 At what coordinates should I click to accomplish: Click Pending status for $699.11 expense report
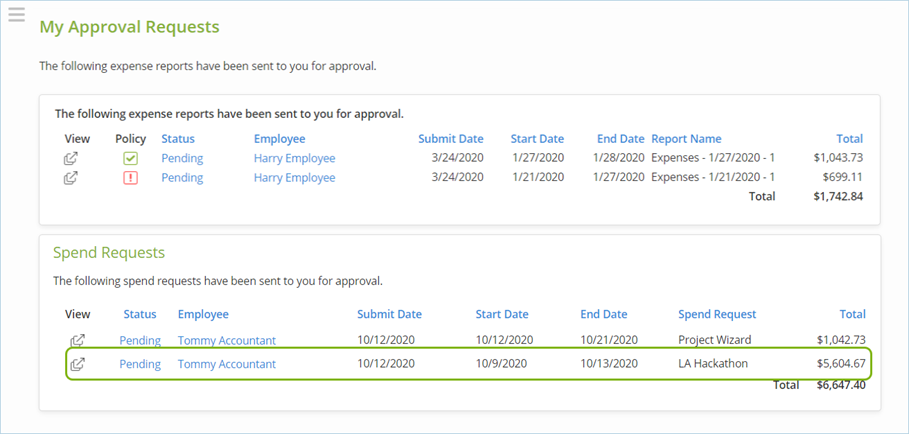pos(182,178)
